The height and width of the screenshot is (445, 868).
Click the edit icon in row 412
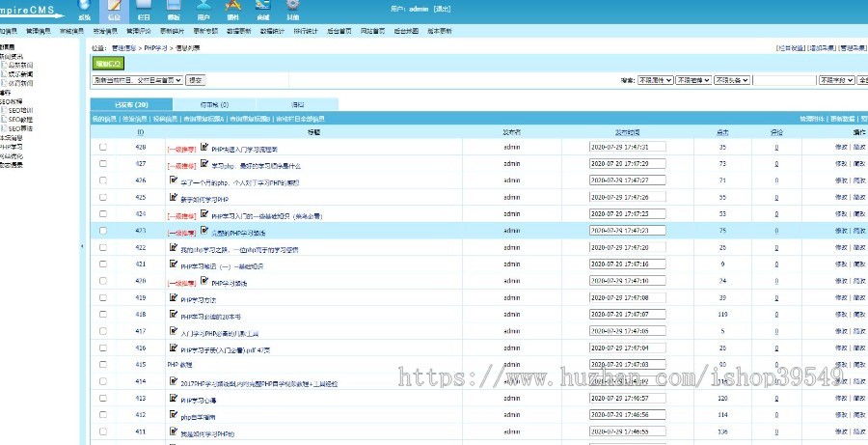click(x=174, y=414)
